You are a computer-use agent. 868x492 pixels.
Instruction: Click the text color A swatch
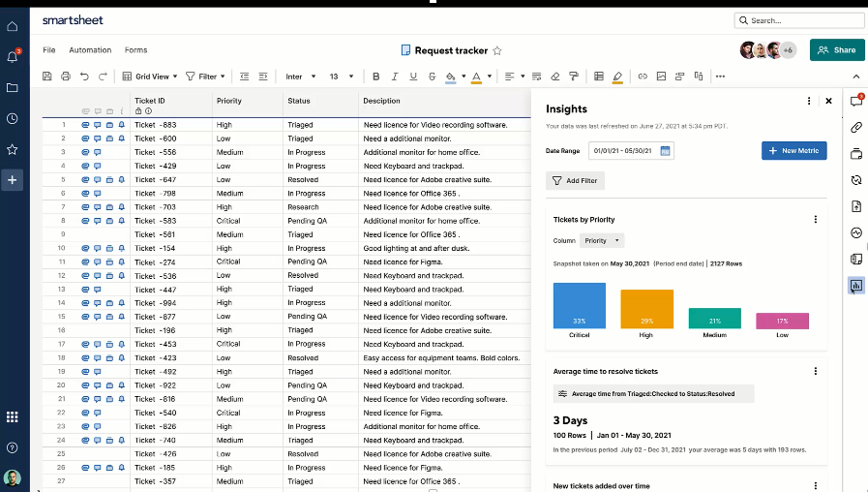(476, 77)
